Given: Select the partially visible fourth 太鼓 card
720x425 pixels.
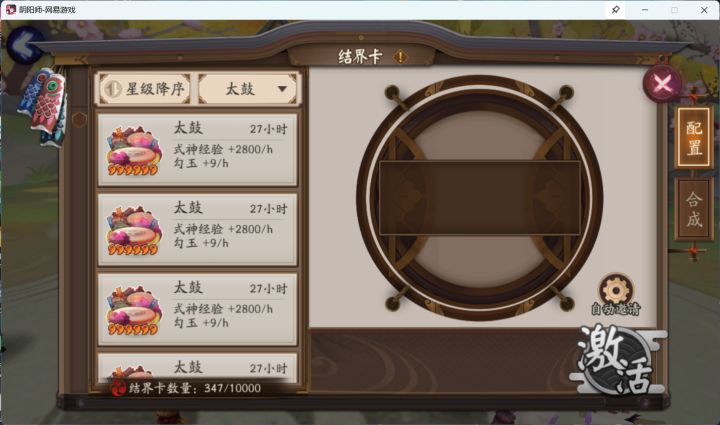Looking at the screenshot, I should (x=197, y=366).
